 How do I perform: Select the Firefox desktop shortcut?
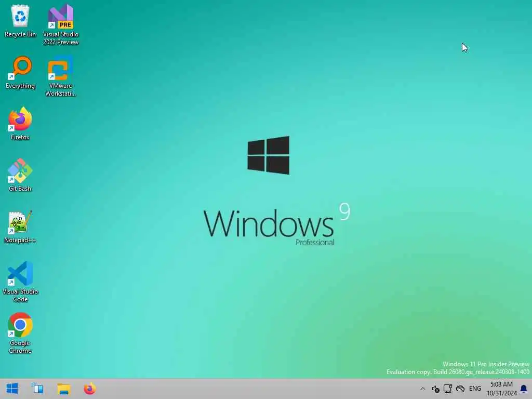20,124
